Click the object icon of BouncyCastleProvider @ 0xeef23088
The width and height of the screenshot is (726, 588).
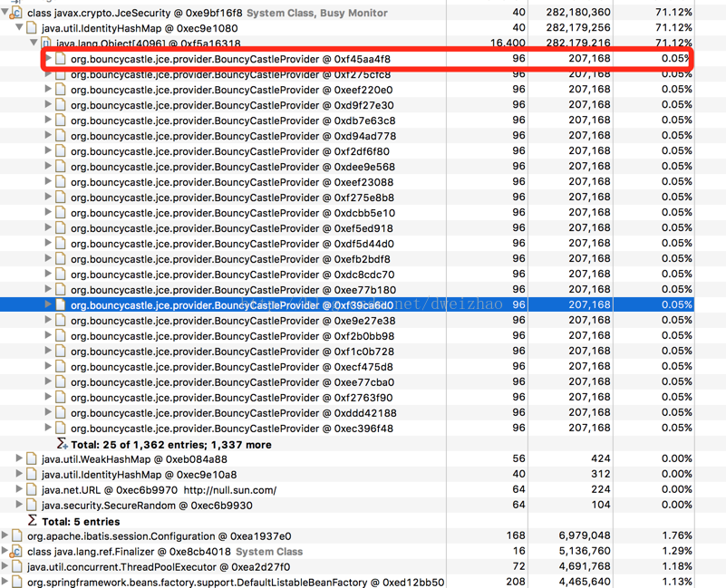click(60, 182)
